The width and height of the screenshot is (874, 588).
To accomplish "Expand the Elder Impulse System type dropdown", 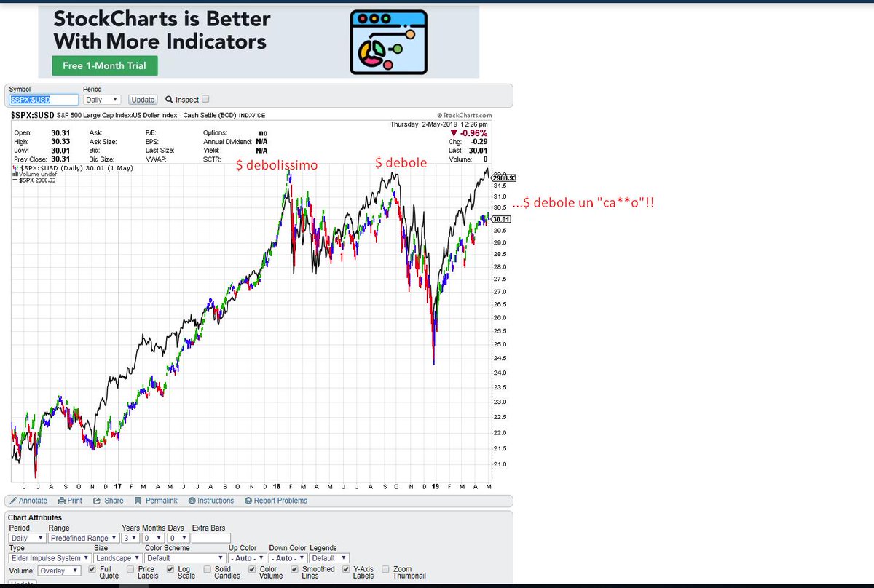I will tap(50, 558).
